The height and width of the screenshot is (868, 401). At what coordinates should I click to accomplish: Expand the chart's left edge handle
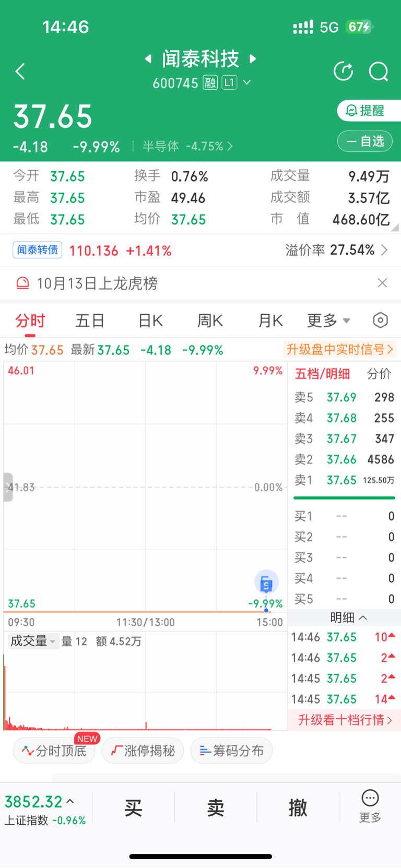pos(8,487)
